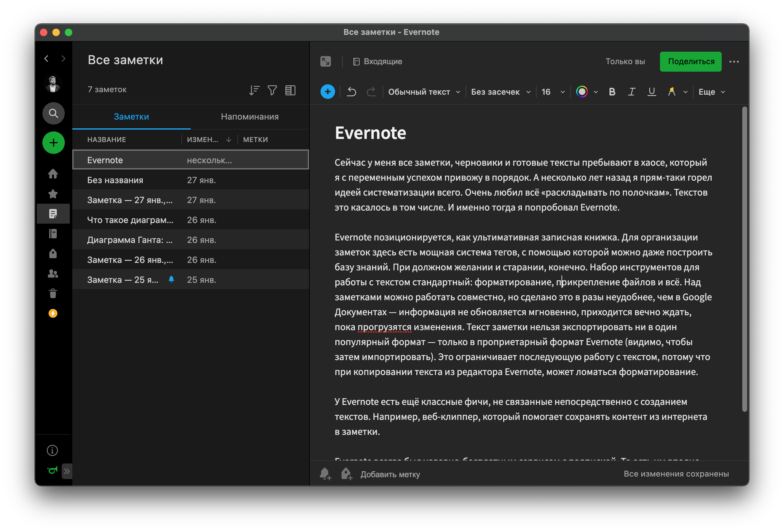Open Home in the sidebar
The height and width of the screenshot is (532, 784).
pos(53,173)
